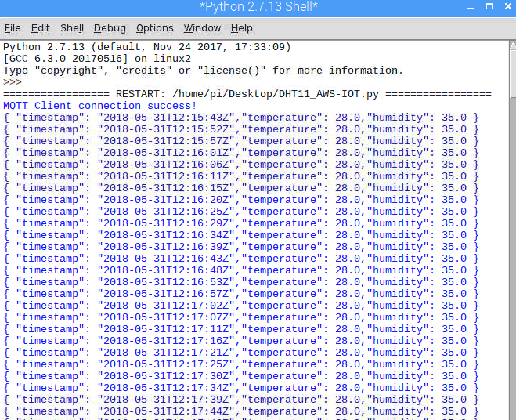
Task: Click the >>> prompt
Action: (13, 82)
